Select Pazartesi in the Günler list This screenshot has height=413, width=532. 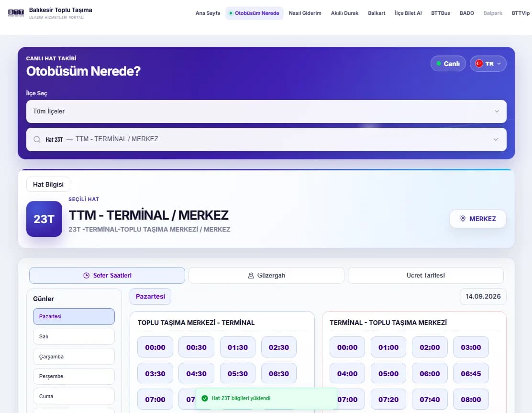(x=74, y=316)
